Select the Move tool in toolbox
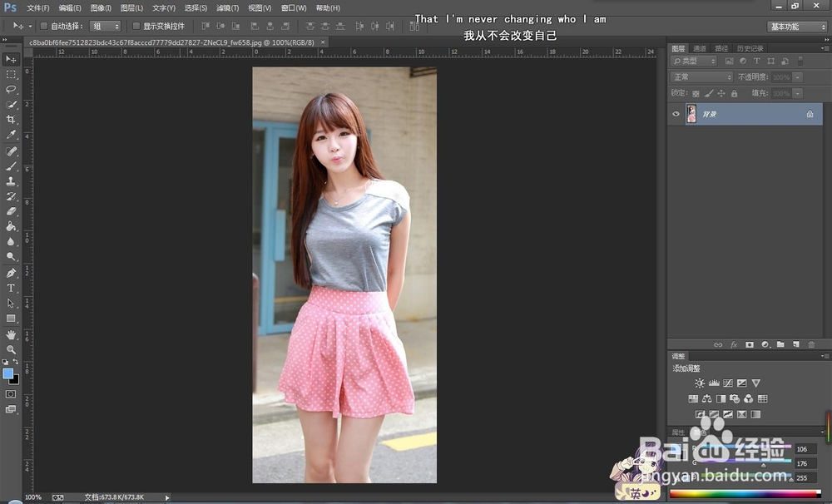 pos(11,59)
